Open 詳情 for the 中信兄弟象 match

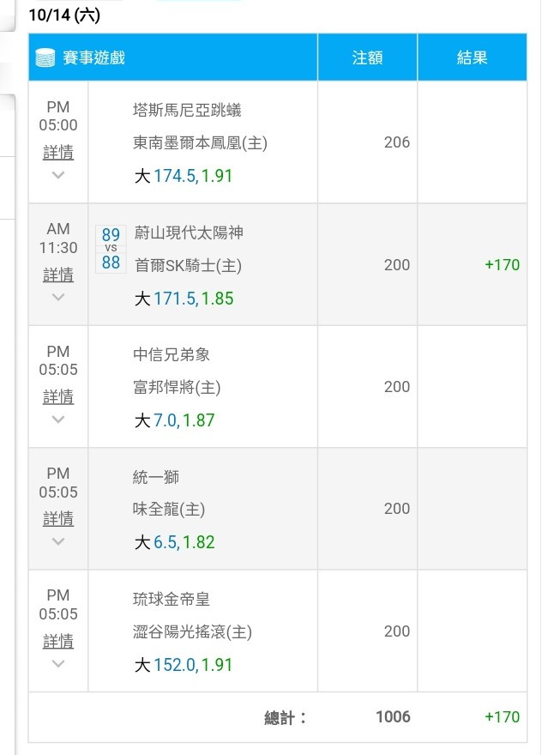coord(58,396)
